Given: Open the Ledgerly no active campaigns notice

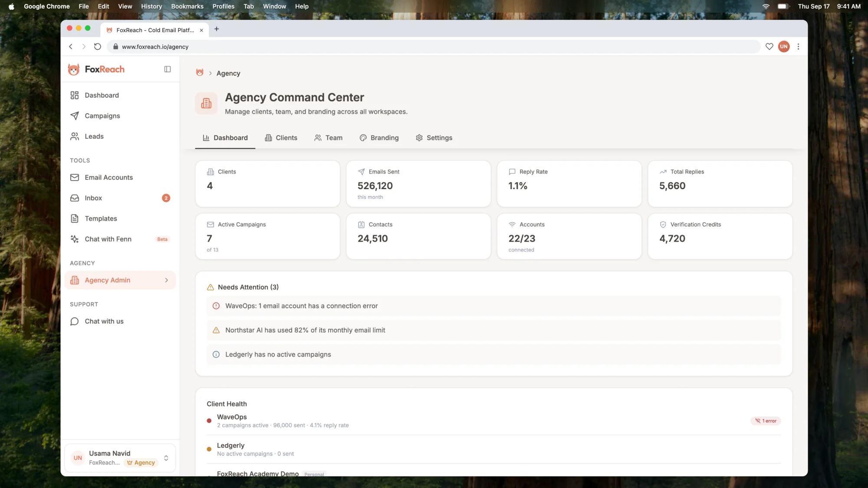Looking at the screenshot, I should click(493, 355).
